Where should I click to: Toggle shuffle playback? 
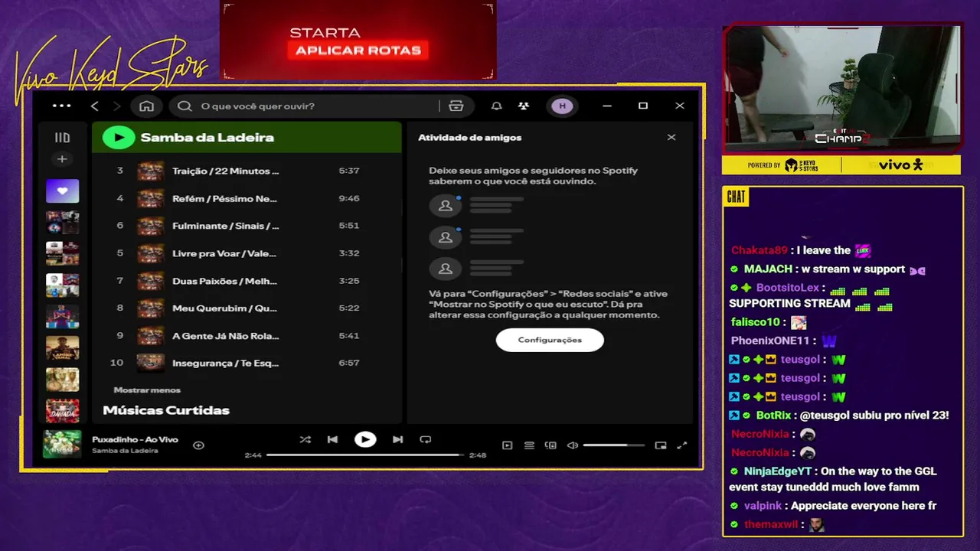tap(305, 439)
